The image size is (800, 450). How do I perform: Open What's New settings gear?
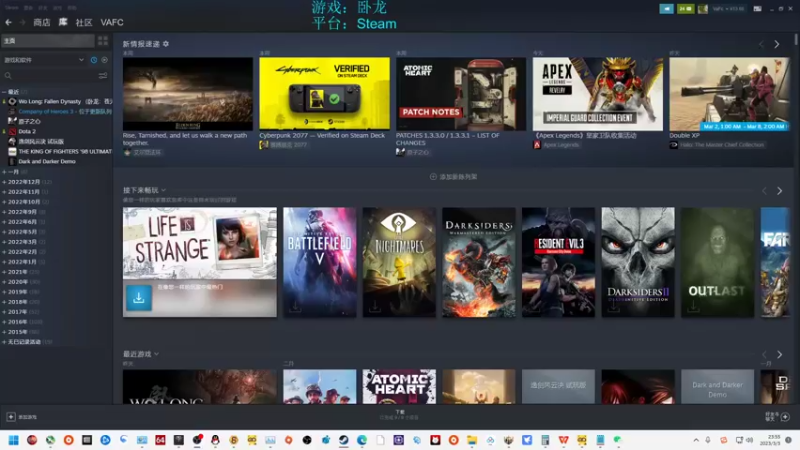(x=166, y=44)
